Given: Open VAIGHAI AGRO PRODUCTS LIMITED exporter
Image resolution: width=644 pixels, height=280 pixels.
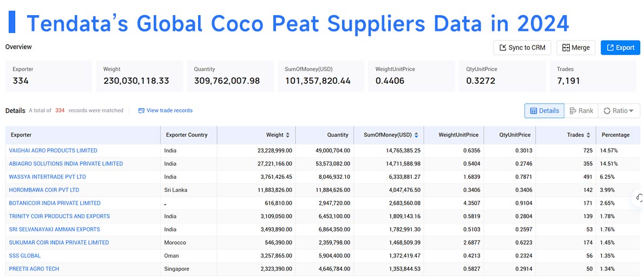Looking at the screenshot, I should click(x=53, y=150).
